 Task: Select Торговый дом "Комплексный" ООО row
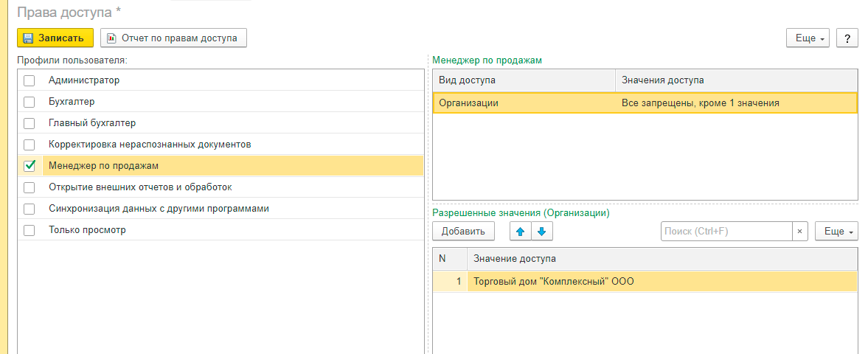coord(553,281)
